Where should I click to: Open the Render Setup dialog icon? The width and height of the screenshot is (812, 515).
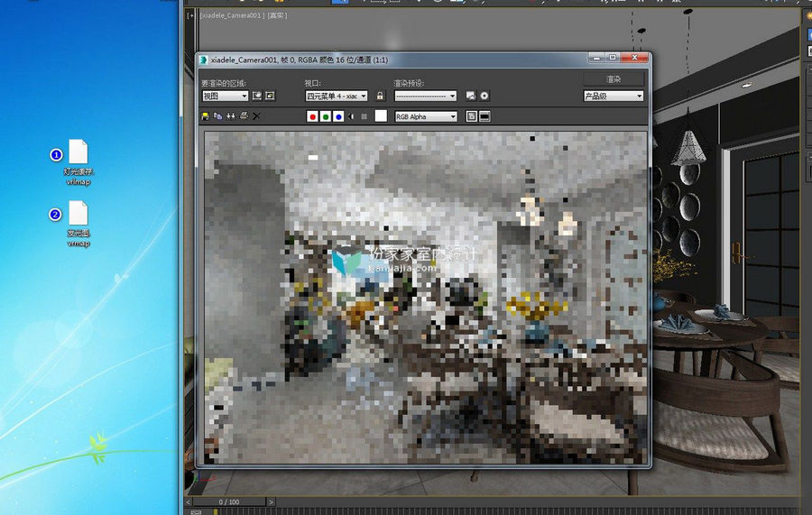click(x=471, y=96)
